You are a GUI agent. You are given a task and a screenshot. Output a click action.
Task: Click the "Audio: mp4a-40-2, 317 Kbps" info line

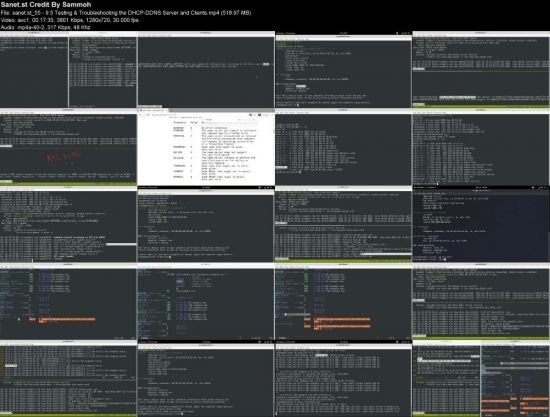45,27
